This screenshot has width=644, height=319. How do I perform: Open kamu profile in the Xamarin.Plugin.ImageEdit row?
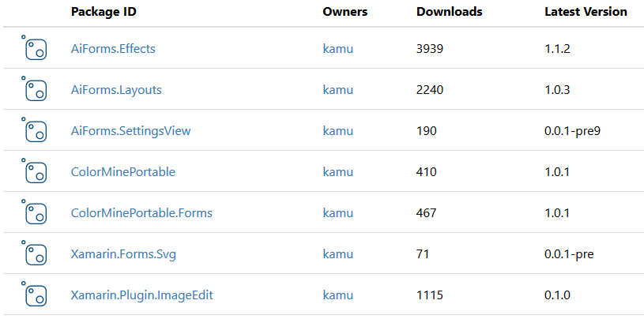click(x=338, y=295)
